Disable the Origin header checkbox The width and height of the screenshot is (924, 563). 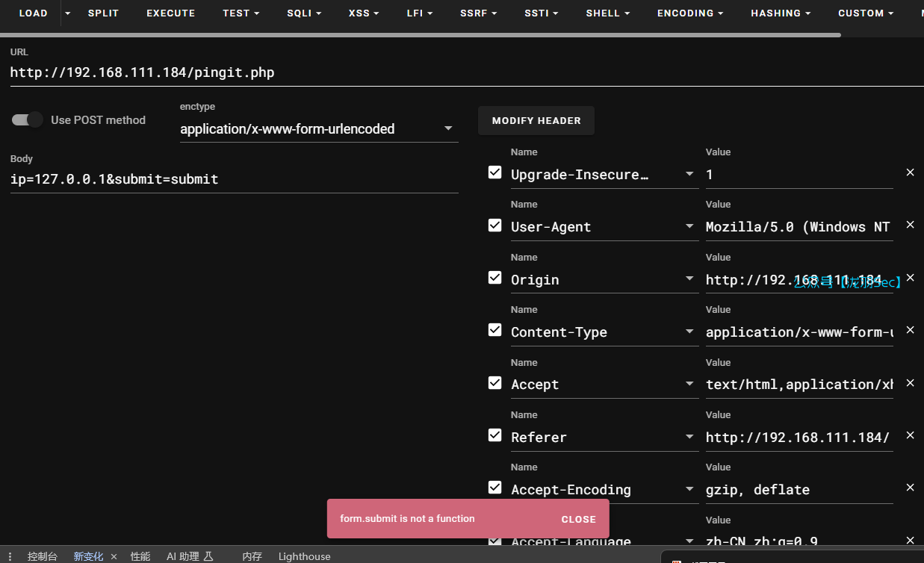point(494,278)
